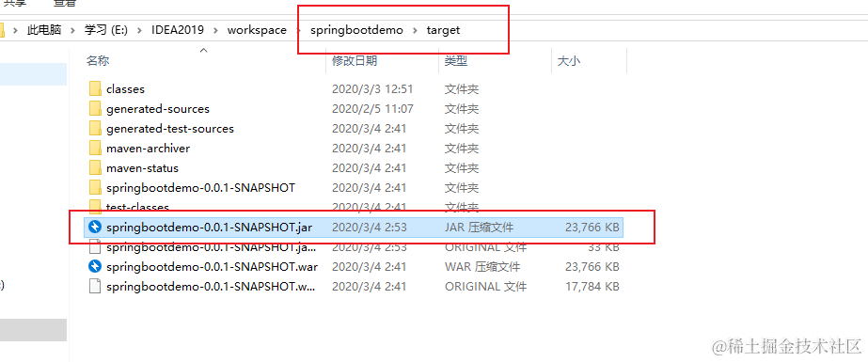Select the generated-sources folder name
This screenshot has height=362, width=868.
point(158,108)
